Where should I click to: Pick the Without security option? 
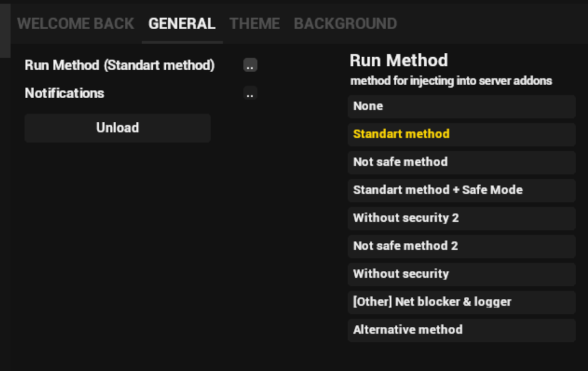pyautogui.click(x=461, y=274)
